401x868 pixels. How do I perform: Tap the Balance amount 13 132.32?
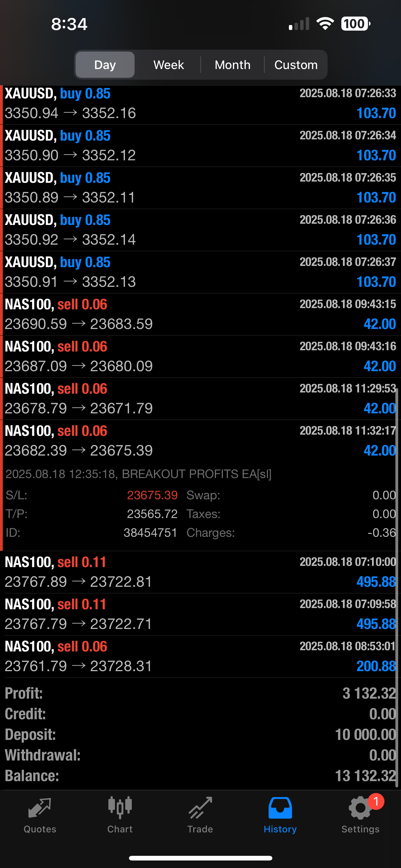(x=365, y=776)
